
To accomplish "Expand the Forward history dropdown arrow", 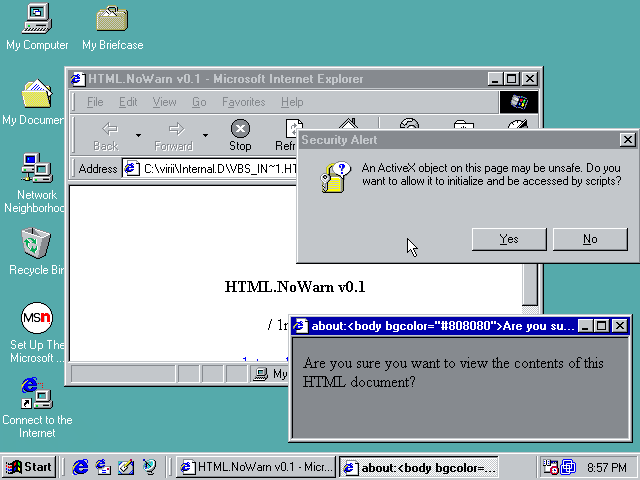I will (205, 136).
